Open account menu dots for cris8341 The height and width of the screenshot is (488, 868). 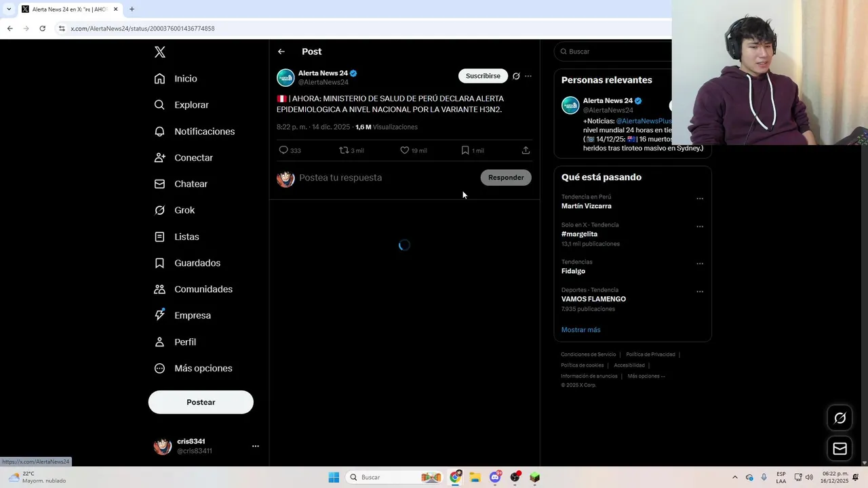click(256, 446)
